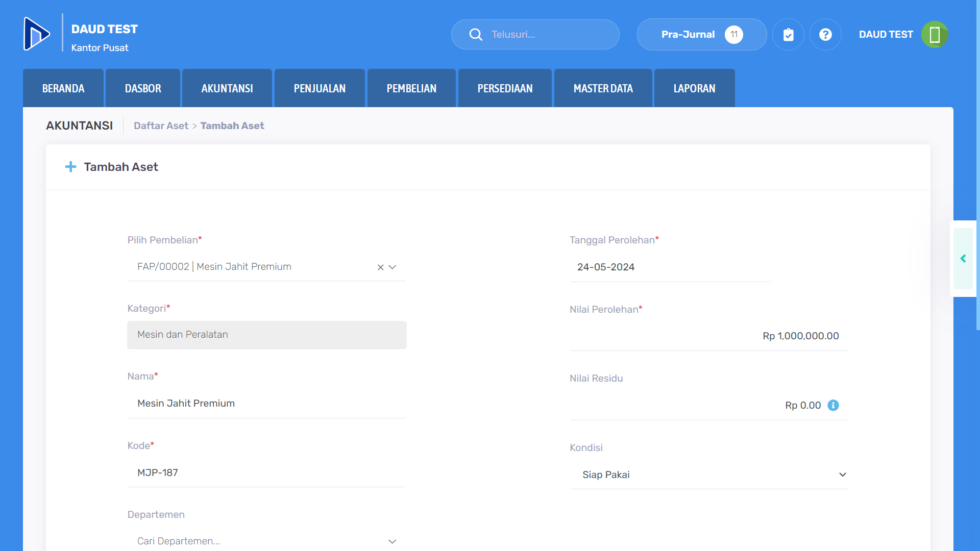This screenshot has height=551, width=980.
Task: Click the Pra-Jurnal count badge 11
Action: pos(733,34)
